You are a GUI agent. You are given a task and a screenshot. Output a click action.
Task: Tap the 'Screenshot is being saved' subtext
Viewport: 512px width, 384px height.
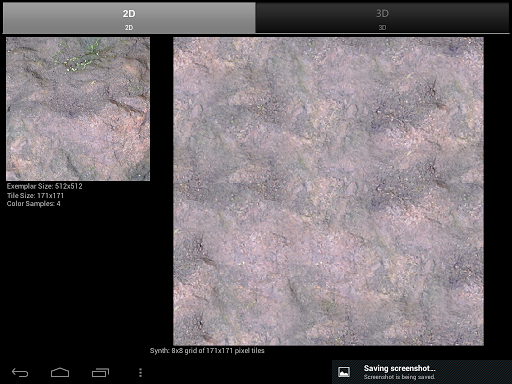[x=399, y=377]
